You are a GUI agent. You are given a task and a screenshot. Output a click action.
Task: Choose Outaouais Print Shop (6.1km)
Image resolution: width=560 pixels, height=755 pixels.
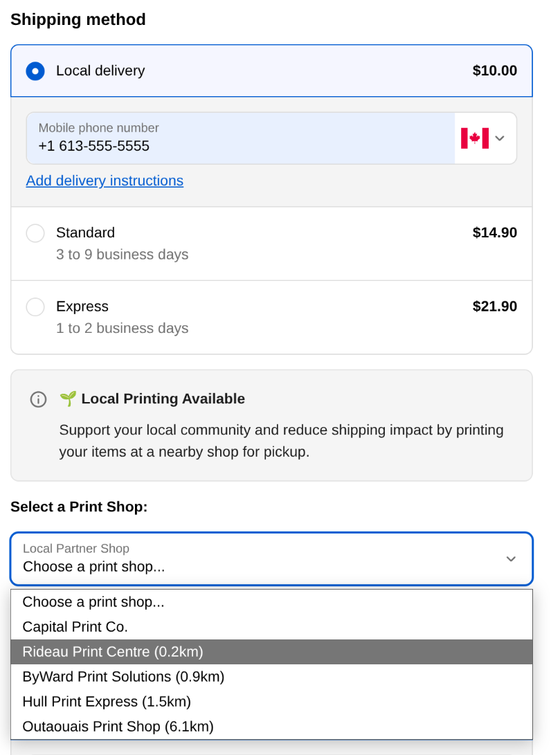pos(118,727)
